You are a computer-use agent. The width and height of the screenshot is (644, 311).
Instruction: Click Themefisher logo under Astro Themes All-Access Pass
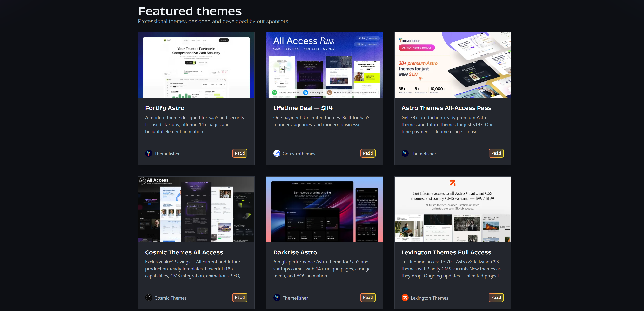405,153
